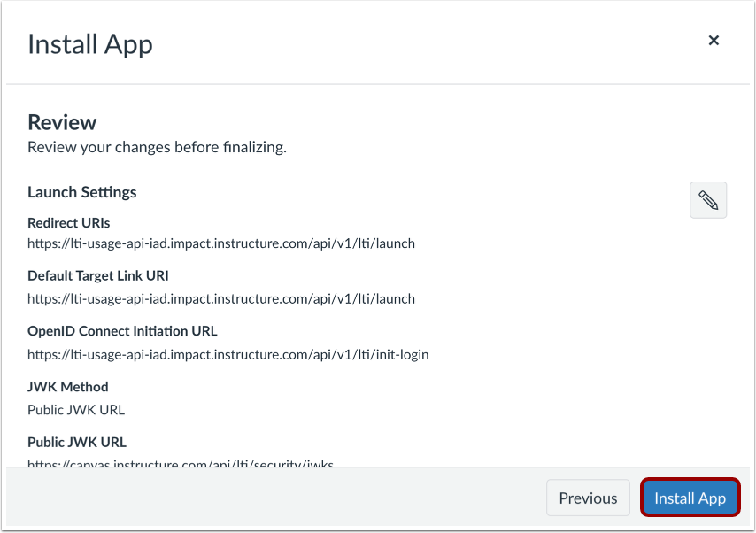Select the JWK Method label
Screen dimensions: 756x533
68,387
